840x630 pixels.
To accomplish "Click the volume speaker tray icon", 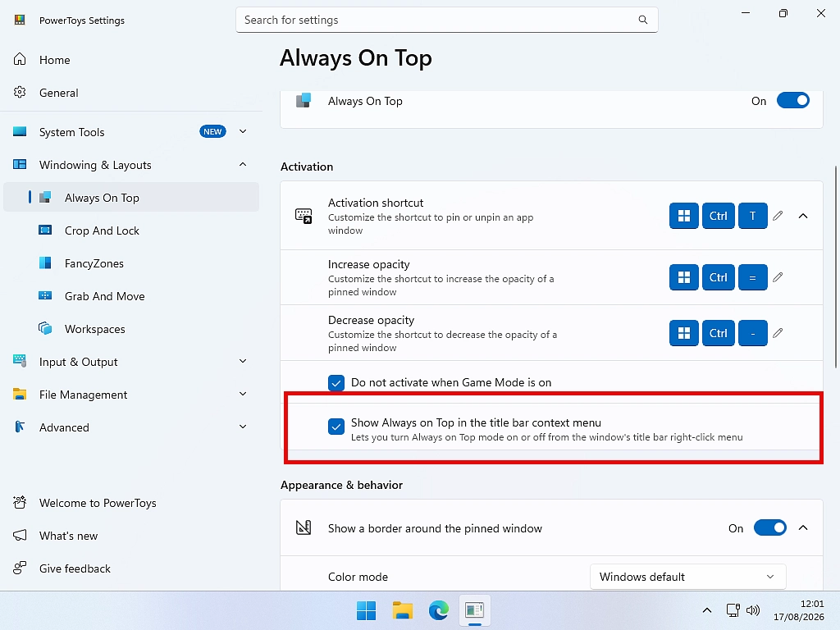I will 753,610.
